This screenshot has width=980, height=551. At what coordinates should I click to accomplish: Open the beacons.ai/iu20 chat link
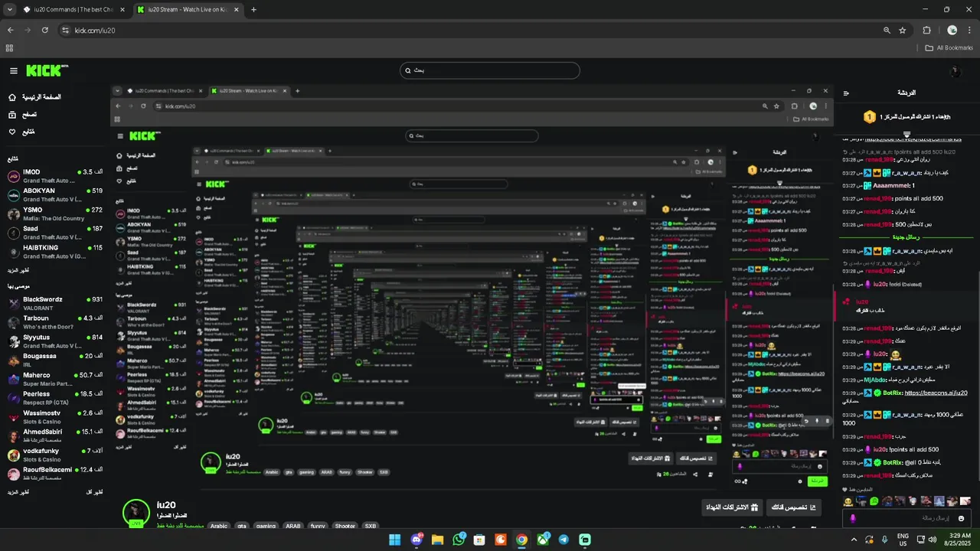tap(936, 393)
